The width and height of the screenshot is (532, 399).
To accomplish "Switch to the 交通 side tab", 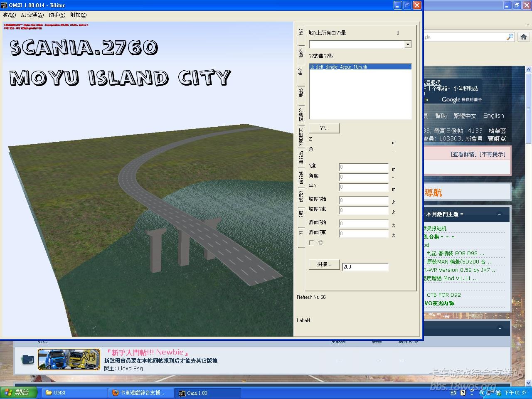I will point(301,114).
